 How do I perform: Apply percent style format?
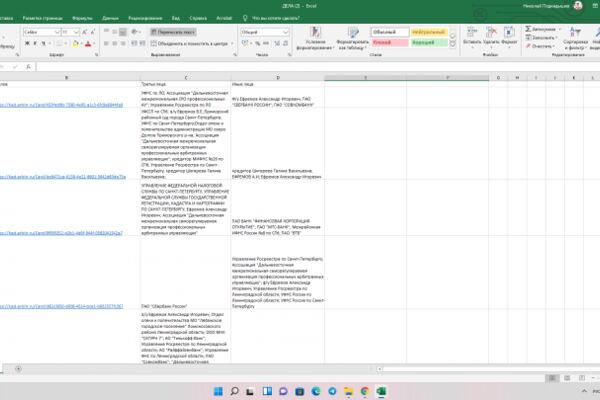[258, 44]
